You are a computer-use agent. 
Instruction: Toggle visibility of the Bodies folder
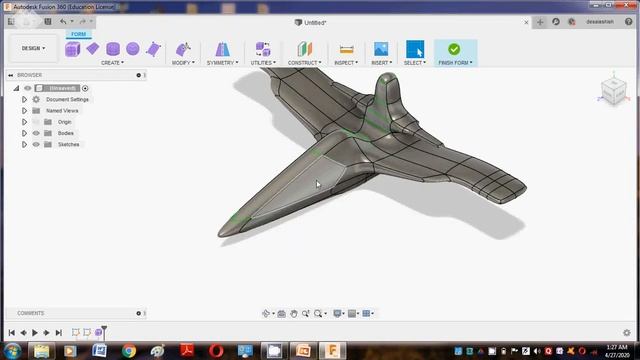[36, 133]
